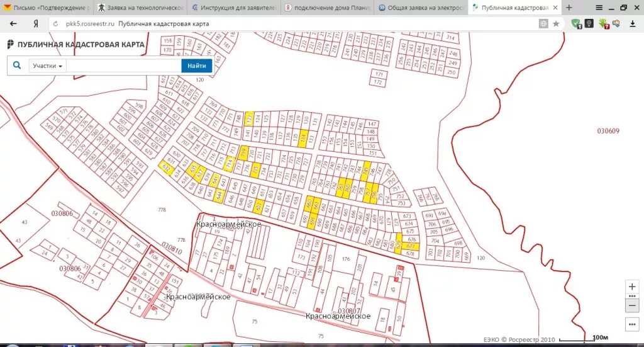Open the dark lightbulb extension icon
Screen dimensions: 644x347
pos(589,23)
